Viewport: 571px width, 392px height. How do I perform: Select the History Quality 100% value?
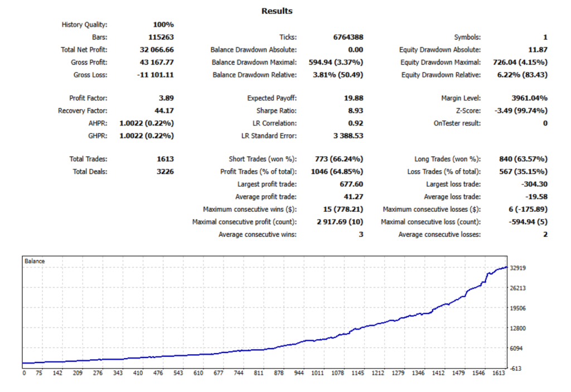(x=163, y=25)
